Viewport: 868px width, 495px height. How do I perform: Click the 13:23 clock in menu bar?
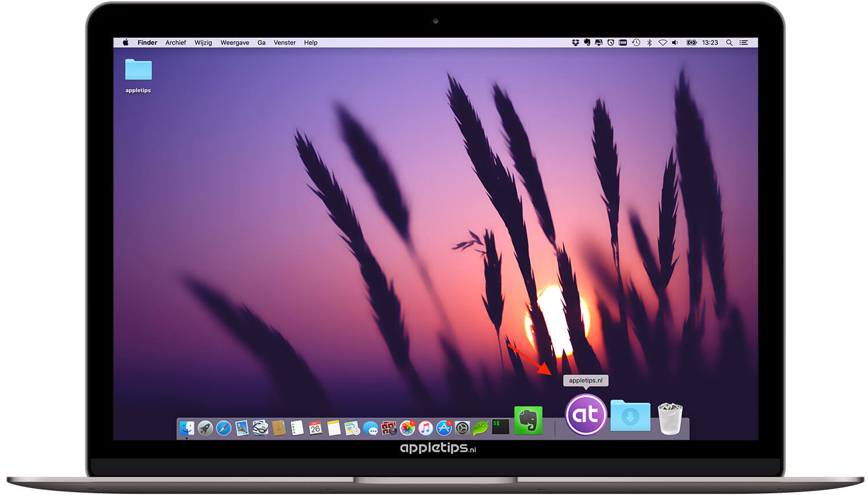pyautogui.click(x=710, y=43)
